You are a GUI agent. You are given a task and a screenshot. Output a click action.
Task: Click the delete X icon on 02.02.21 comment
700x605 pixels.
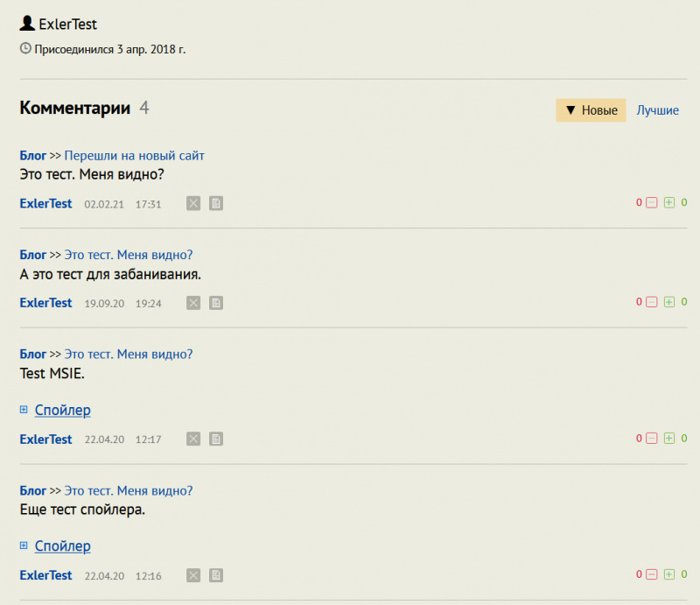pos(193,203)
